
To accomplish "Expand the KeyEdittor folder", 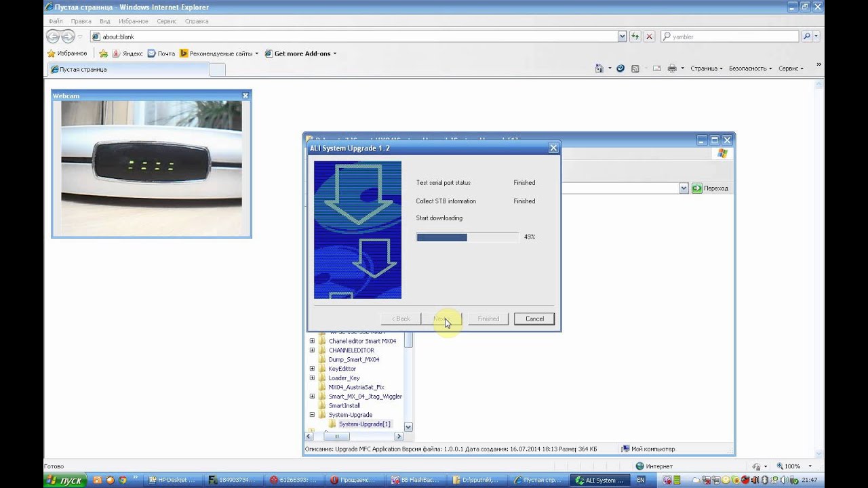I will click(x=313, y=369).
